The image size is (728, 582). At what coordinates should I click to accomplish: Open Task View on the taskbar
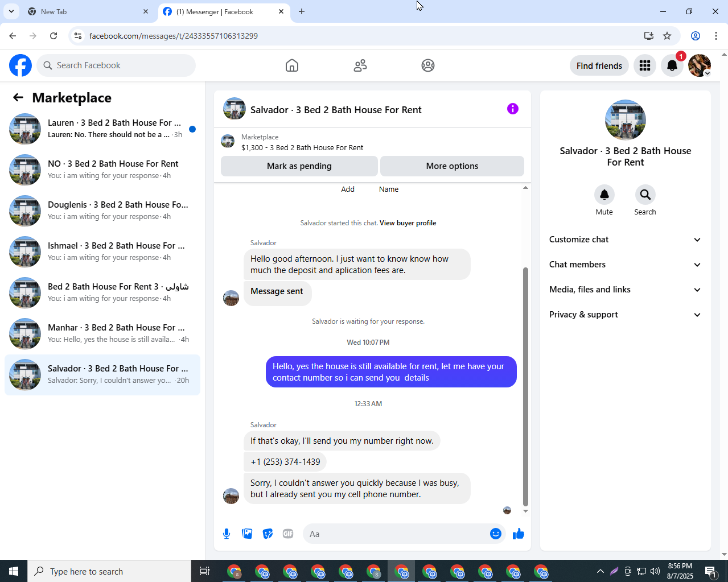tap(205, 571)
